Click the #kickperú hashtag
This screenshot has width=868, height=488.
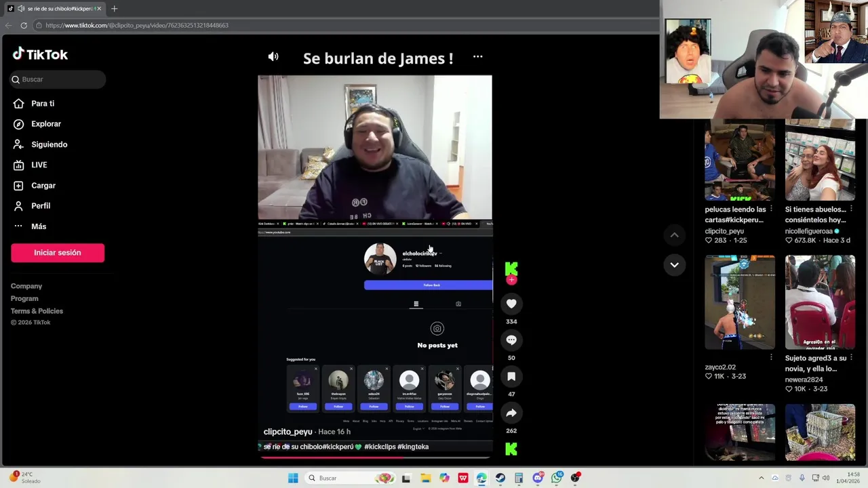point(338,447)
